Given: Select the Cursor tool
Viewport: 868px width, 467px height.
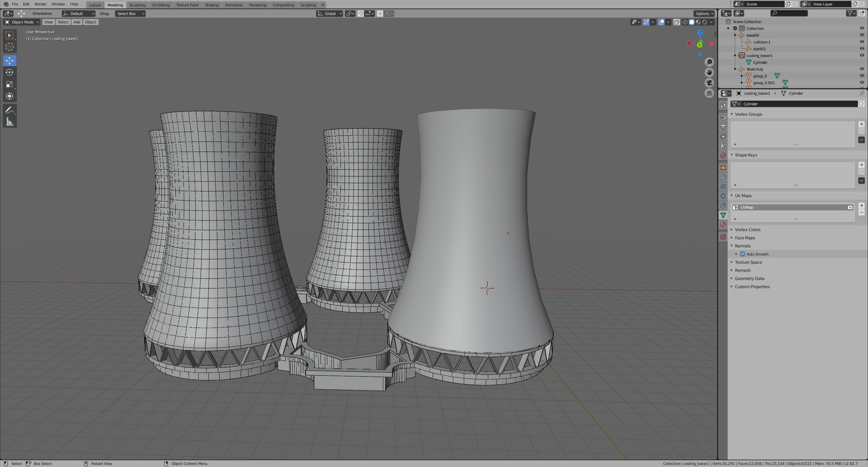Looking at the screenshot, I should pyautogui.click(x=9, y=47).
